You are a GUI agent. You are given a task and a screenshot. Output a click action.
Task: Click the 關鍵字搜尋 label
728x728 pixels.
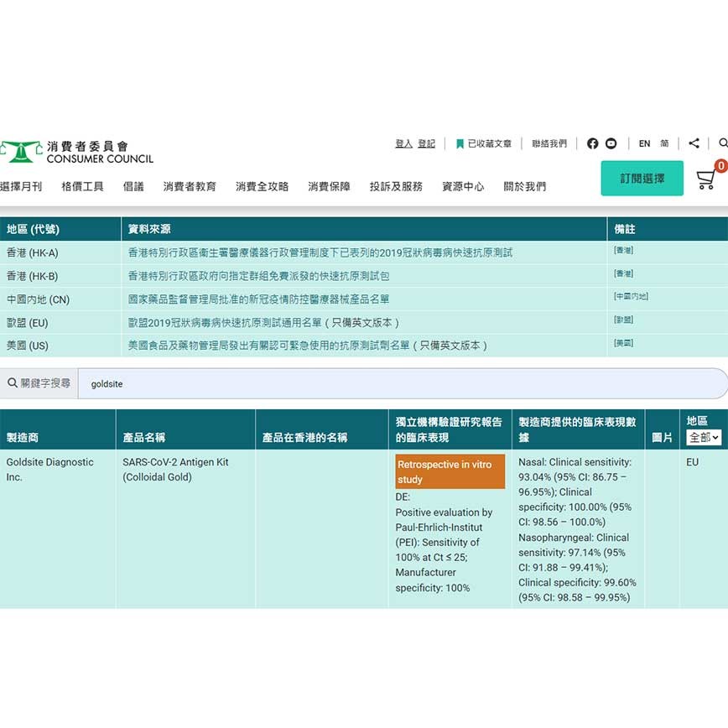click(45, 383)
